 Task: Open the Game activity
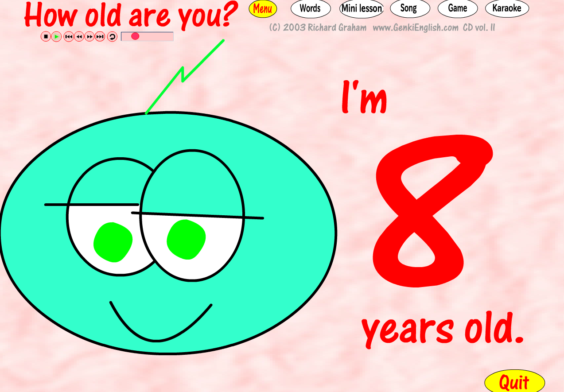coord(457,8)
